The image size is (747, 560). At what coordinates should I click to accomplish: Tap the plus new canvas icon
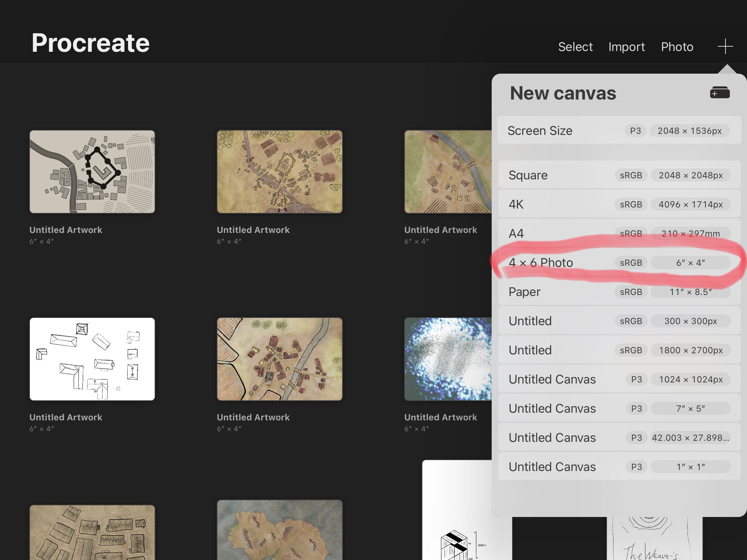point(725,47)
